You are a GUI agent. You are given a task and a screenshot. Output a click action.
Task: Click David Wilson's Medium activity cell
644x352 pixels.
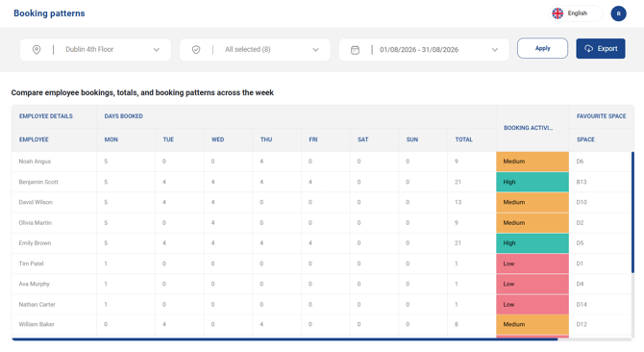pyautogui.click(x=533, y=202)
